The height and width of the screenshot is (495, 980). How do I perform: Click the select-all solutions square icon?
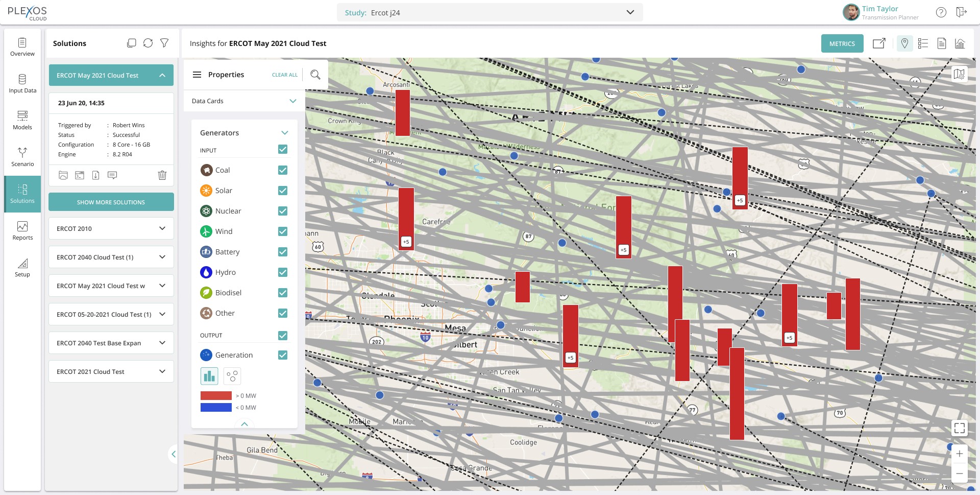point(132,43)
